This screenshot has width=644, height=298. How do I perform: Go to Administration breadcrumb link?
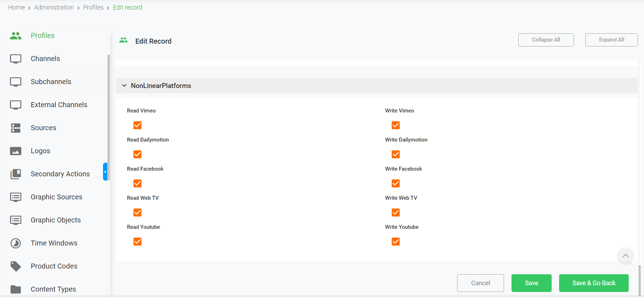click(x=54, y=7)
